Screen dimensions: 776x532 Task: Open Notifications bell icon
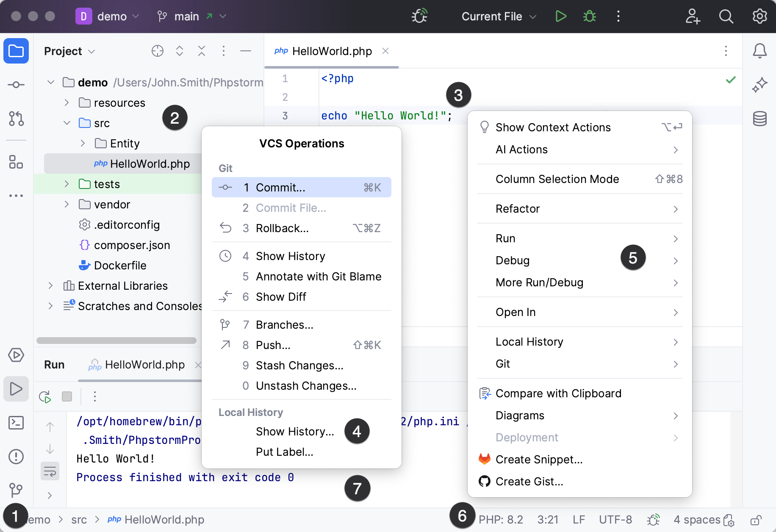point(759,51)
